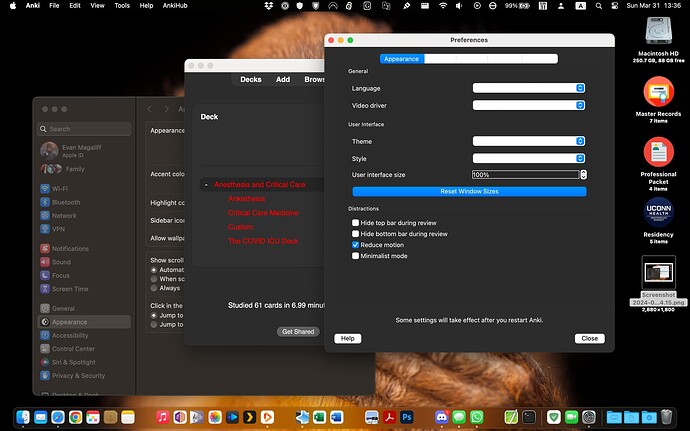The image size is (690, 431).
Task: Open the Mail app in the dock
Action: coord(40,416)
